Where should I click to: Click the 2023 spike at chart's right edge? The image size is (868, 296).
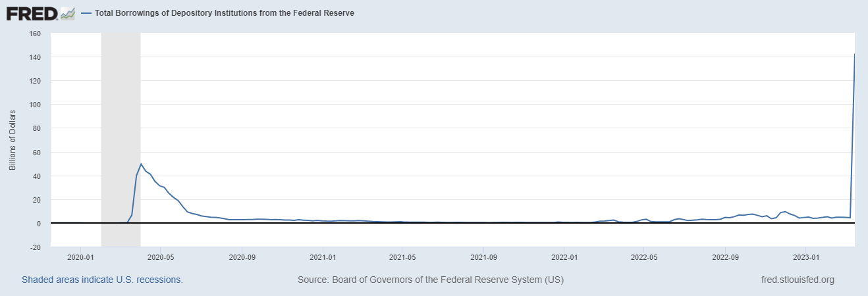tap(854, 55)
